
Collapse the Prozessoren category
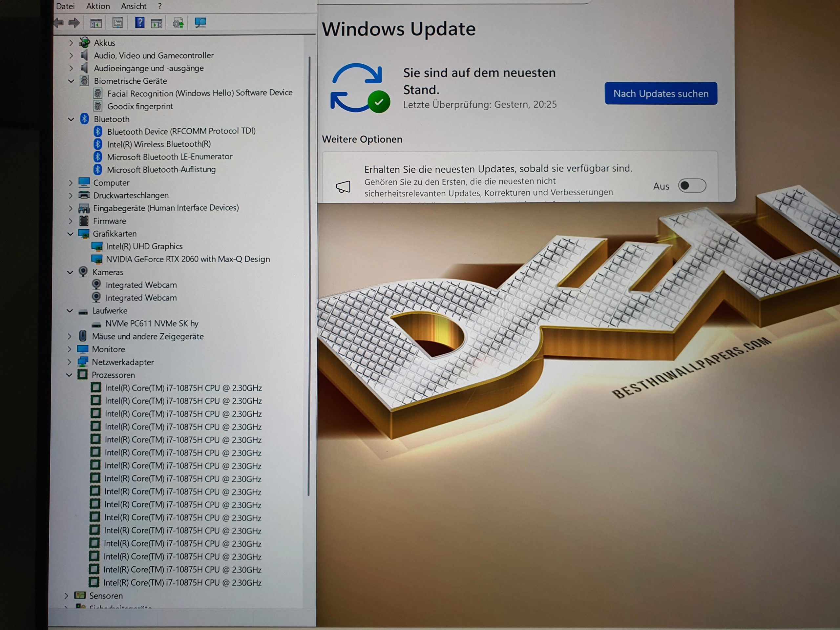click(x=69, y=375)
